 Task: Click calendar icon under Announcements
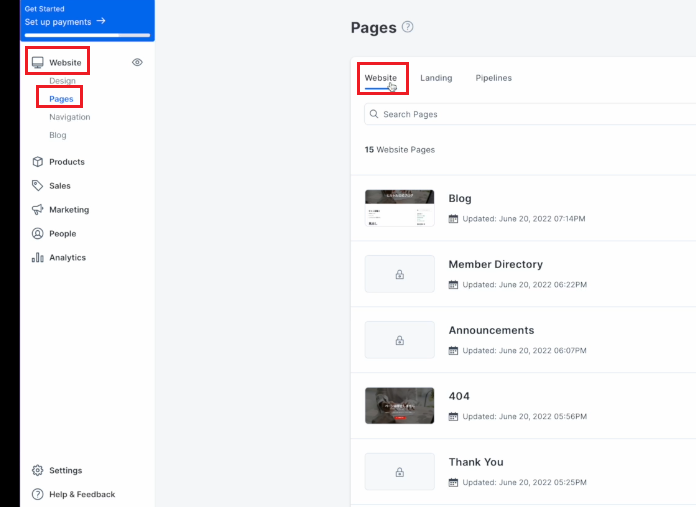coord(453,350)
